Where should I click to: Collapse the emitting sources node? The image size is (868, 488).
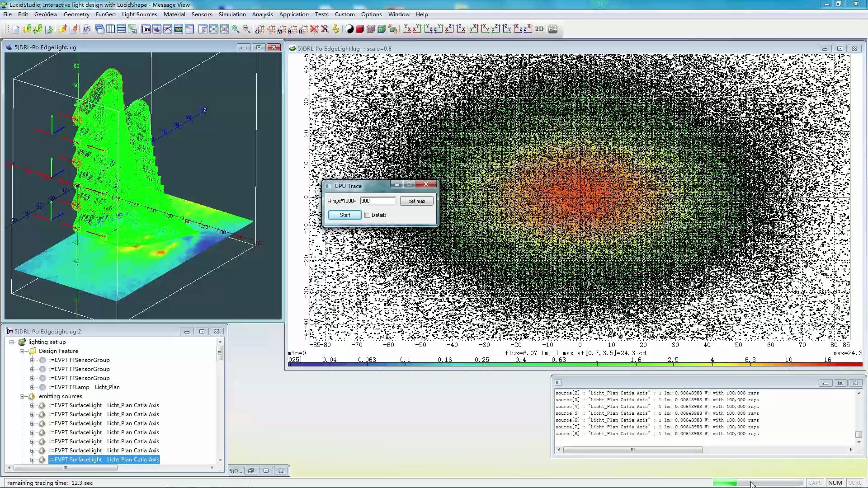click(22, 396)
